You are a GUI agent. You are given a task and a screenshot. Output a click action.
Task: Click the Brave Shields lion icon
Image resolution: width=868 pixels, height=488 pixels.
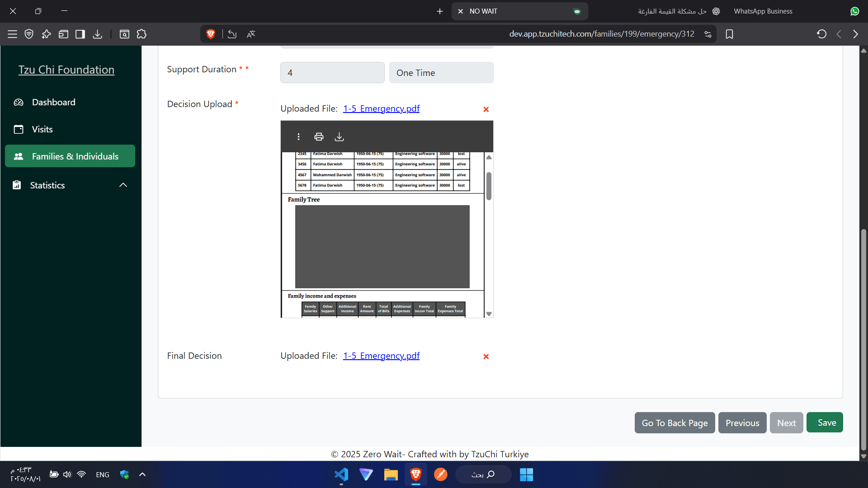(x=211, y=34)
